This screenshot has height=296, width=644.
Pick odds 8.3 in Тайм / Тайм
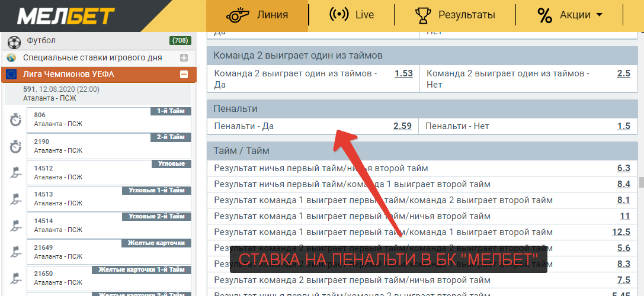tap(623, 264)
